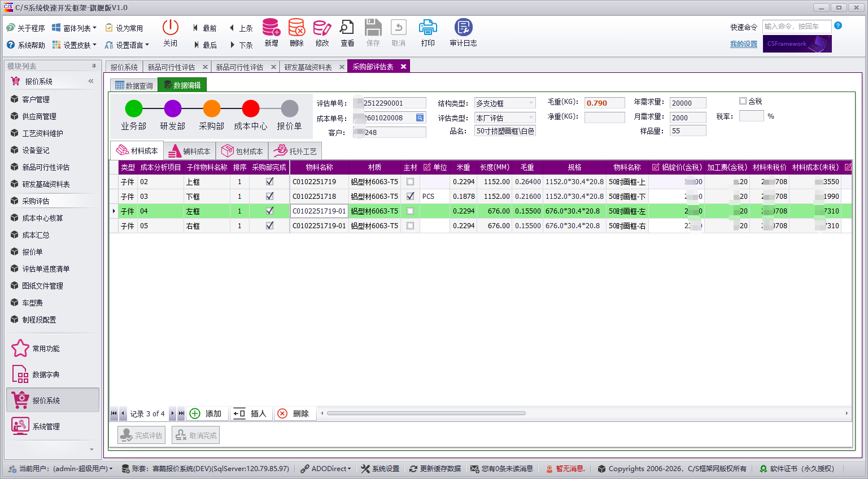The image size is (868, 479).
Task: Expand the 评估类型 combo box
Action: pos(531,118)
